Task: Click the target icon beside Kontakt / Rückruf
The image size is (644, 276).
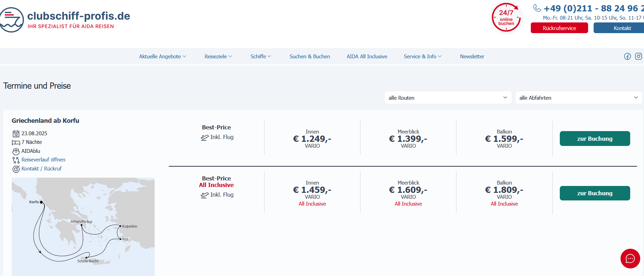Action: click(16, 169)
